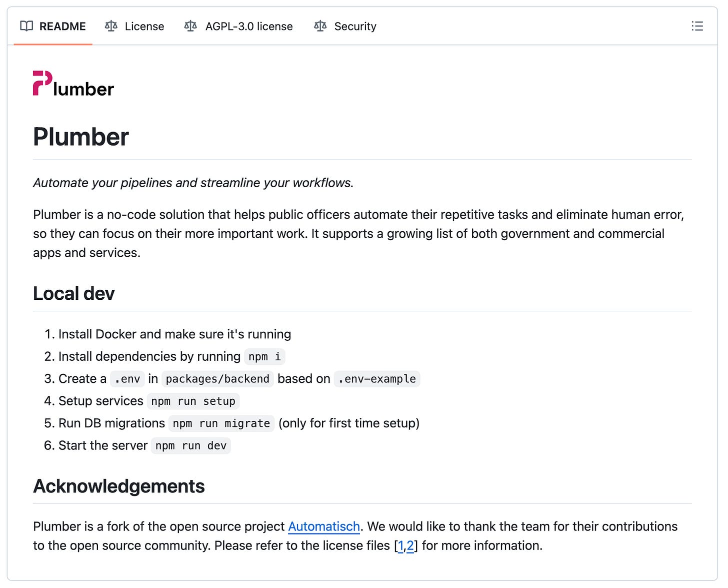Click the Plumber logo image
The width and height of the screenshot is (728, 588).
pos(73,84)
